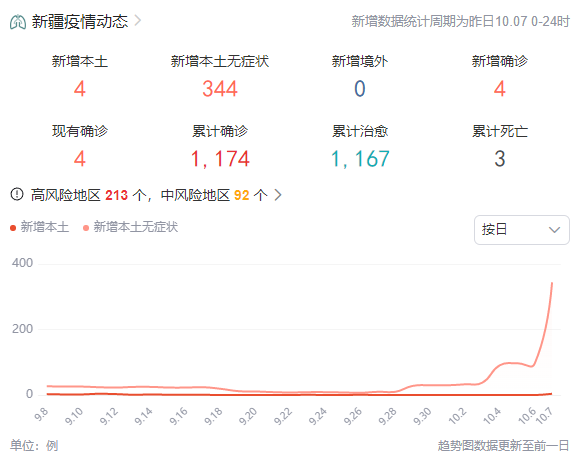Viewport: 581px width, 476px height.
Task: Click the 累计死亡 value 3
Action: pyautogui.click(x=499, y=159)
